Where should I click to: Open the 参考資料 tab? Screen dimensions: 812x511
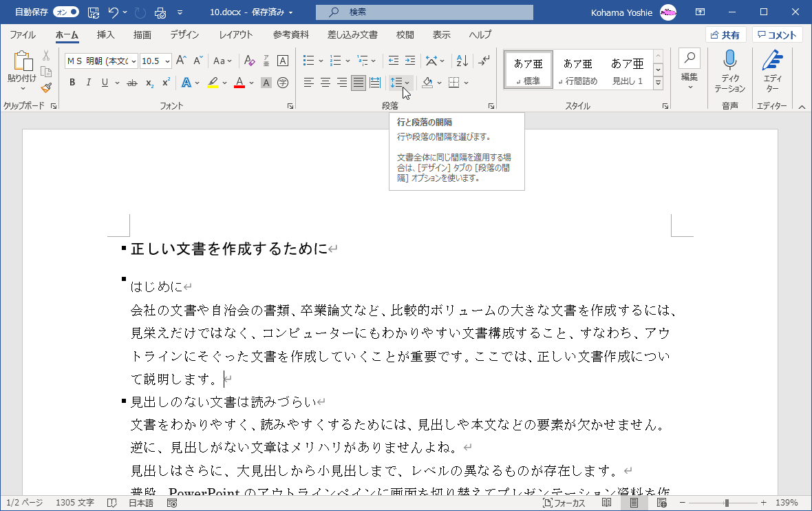291,34
